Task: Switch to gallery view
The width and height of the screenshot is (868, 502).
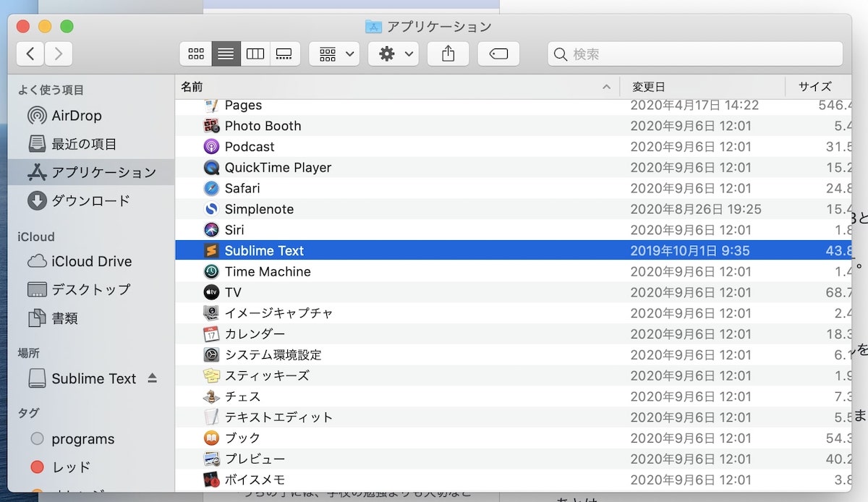Action: (284, 54)
